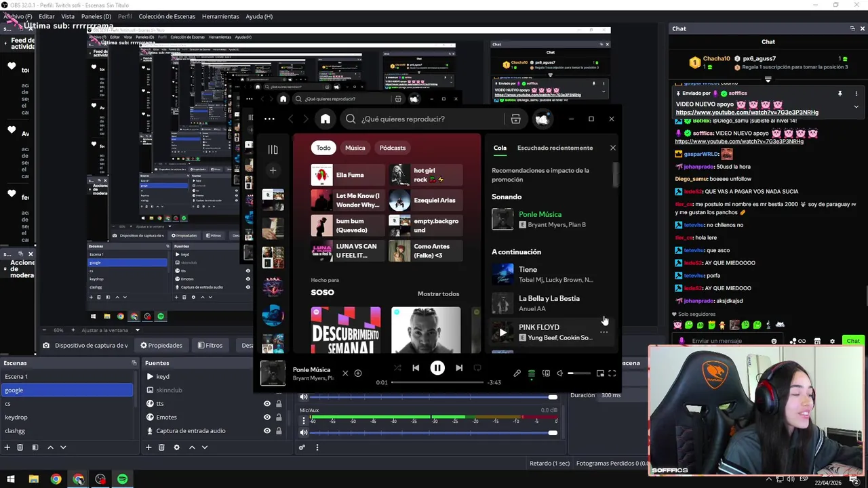Toggle shuffle in the Spotify player
The width and height of the screenshot is (868, 488).
pos(397,368)
